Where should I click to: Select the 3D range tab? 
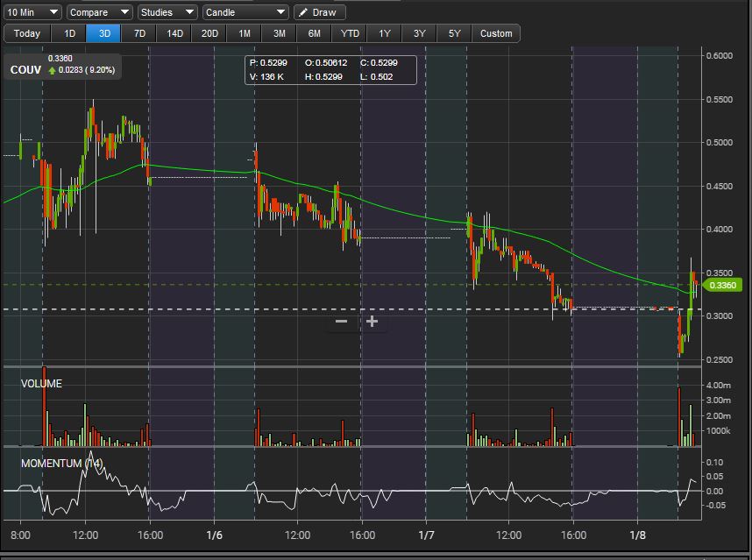pyautogui.click(x=104, y=33)
